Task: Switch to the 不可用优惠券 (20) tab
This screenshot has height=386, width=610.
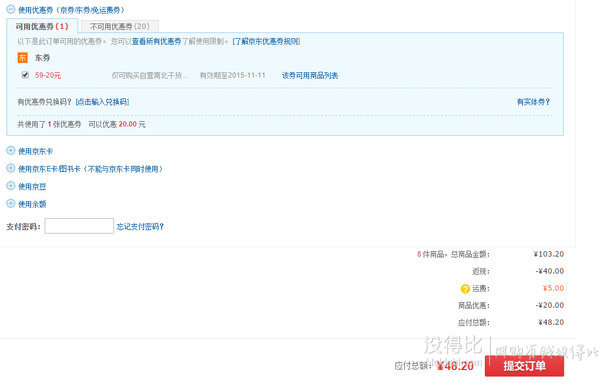Action: pos(120,26)
